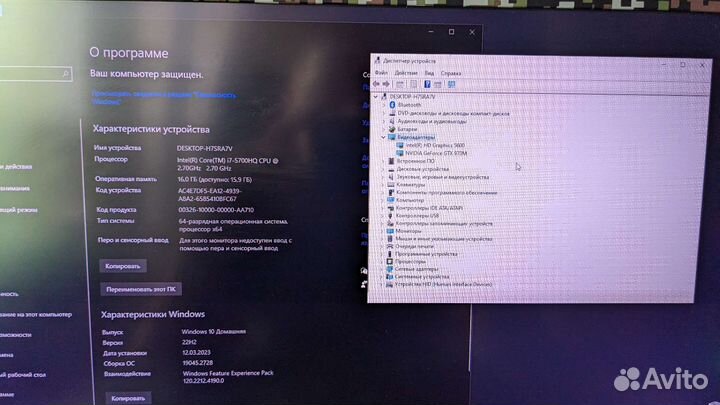Expand the Встроенное ПО node arrow
The image size is (720, 405).
(383, 161)
